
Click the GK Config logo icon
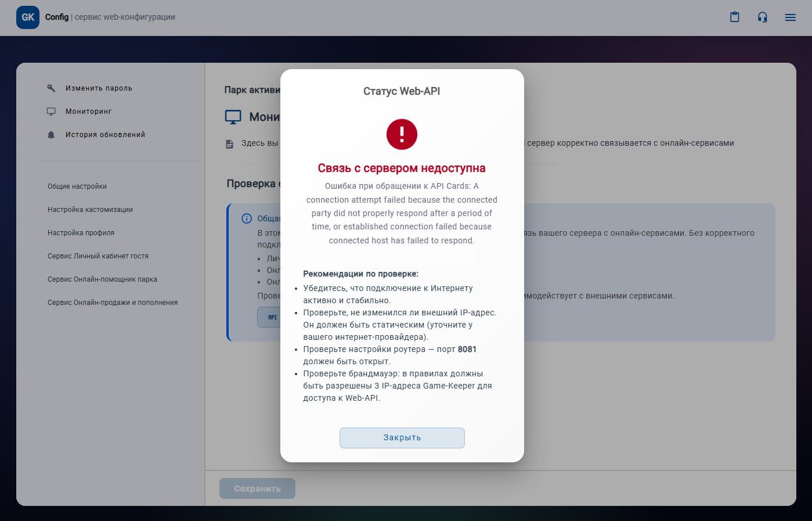coord(28,17)
